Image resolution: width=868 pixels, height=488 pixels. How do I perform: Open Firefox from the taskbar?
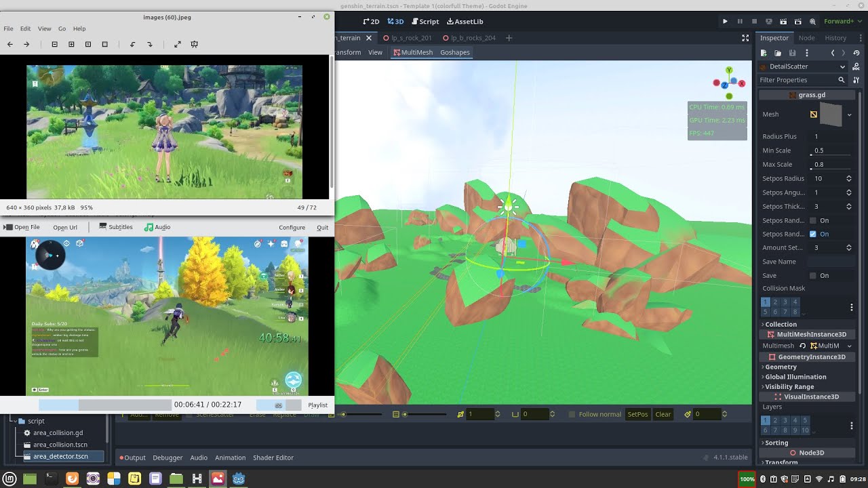72,479
